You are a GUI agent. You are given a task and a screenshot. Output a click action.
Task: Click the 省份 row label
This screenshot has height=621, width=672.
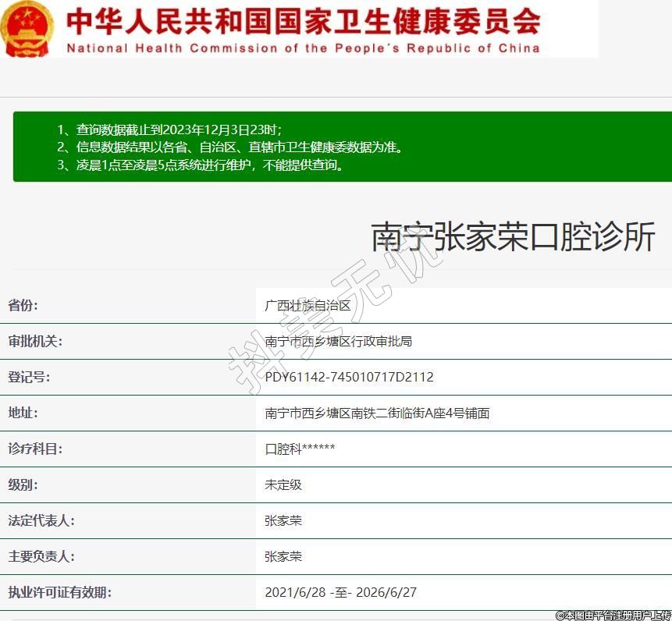(23, 305)
